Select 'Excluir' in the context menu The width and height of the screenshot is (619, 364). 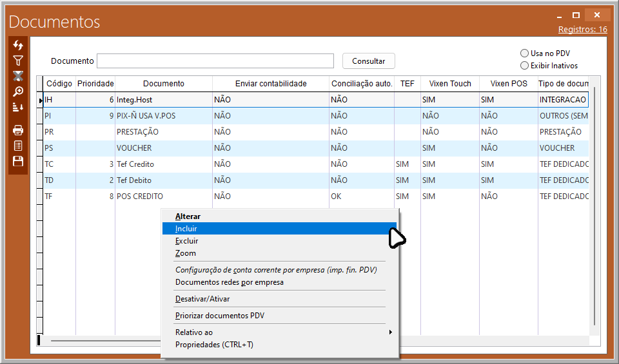pyautogui.click(x=186, y=241)
